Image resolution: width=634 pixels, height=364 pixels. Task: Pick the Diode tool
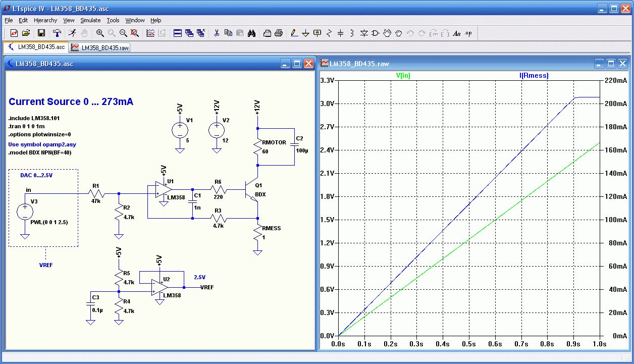click(364, 33)
